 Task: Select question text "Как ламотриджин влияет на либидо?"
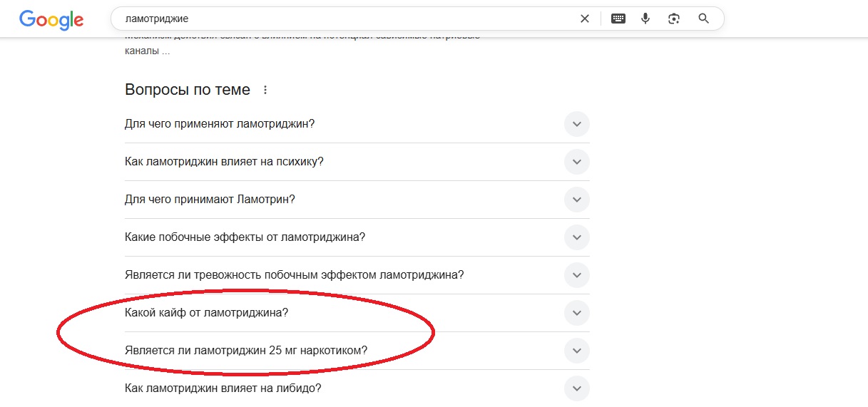(223, 388)
